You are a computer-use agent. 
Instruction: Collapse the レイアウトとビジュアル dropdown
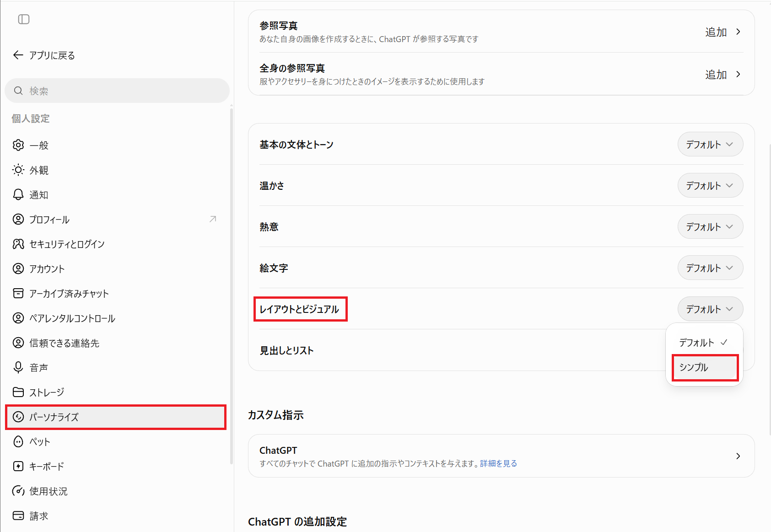click(x=710, y=309)
